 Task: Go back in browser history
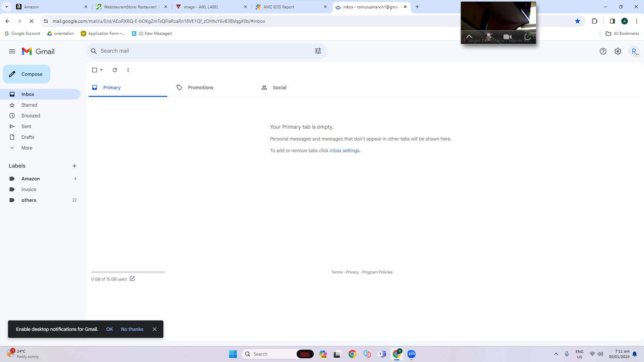click(7, 21)
